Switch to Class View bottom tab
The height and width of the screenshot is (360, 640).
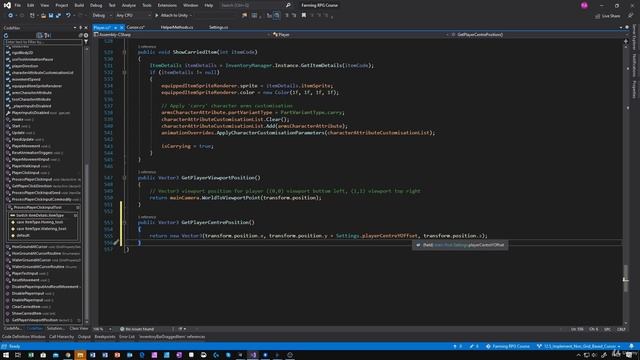tap(78, 328)
